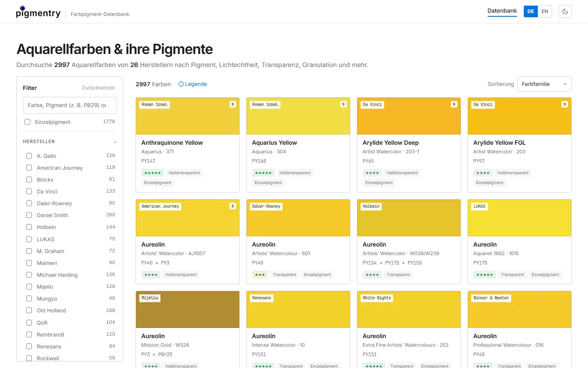Open the Legende info link
Image resolution: width=588 pixels, height=368 pixels.
coord(193,84)
